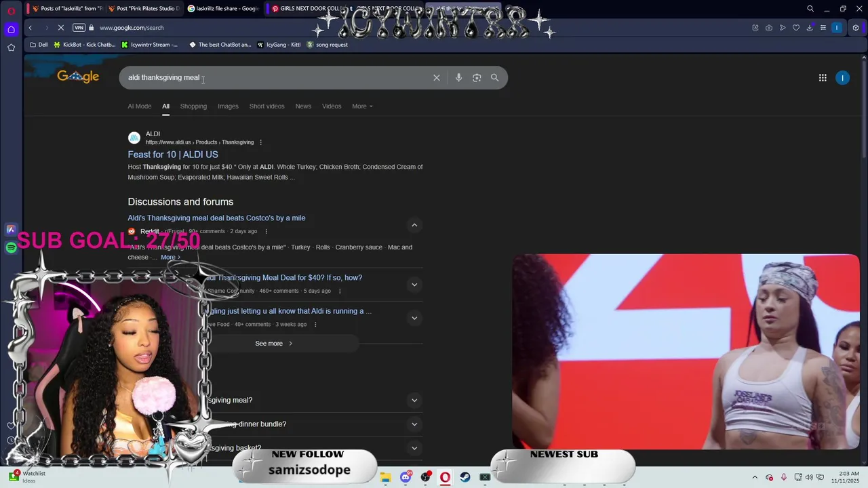Open the Watchlist widget on the taskbar
This screenshot has width=868, height=488.
click(28, 477)
